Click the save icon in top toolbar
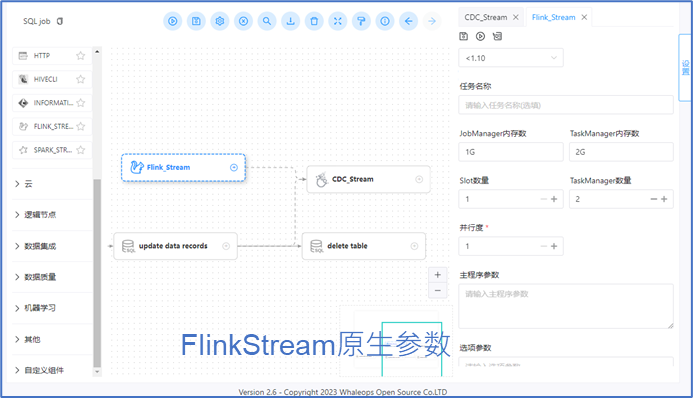Screen dimensions: 693x398 pos(196,21)
